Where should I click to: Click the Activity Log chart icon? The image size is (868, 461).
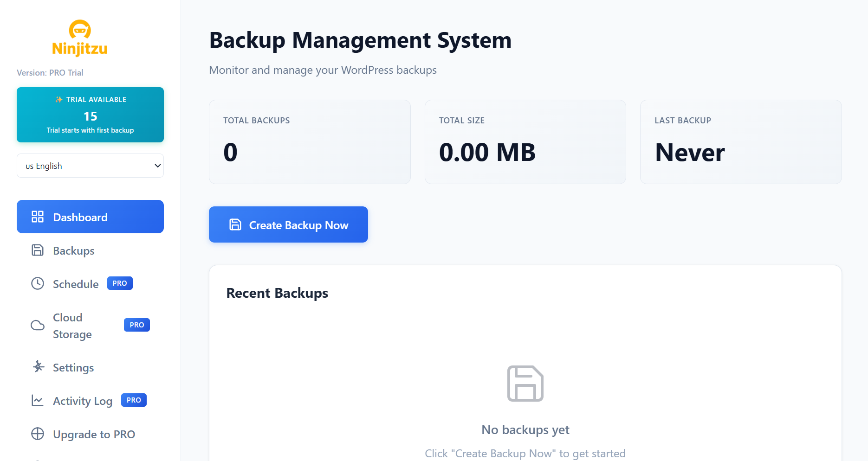(x=38, y=400)
